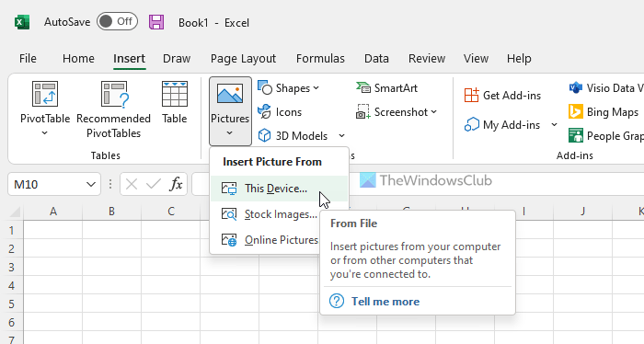The height and width of the screenshot is (344, 644).
Task: Select column A header
Action: click(x=53, y=212)
